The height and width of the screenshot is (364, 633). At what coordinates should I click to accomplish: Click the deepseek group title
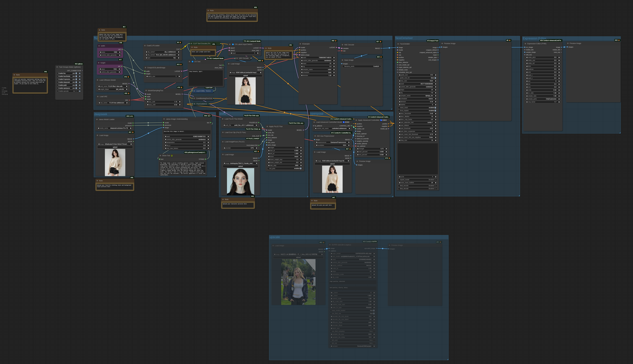pos(101,114)
